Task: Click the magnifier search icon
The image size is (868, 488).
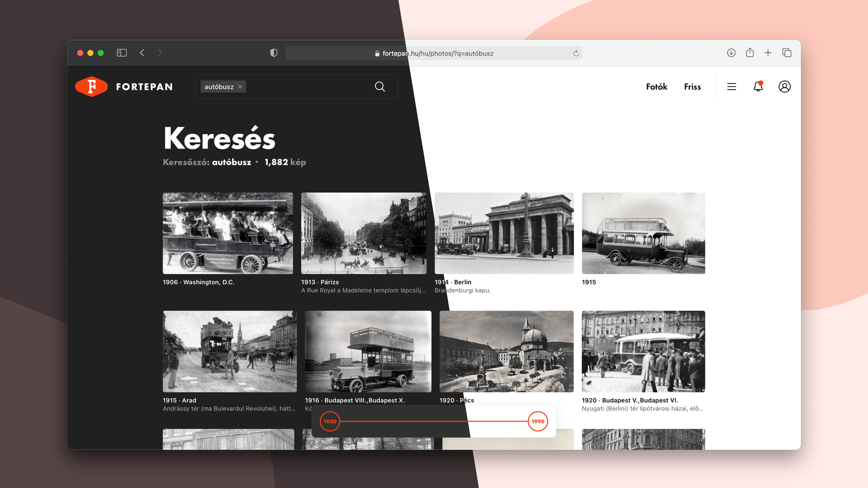Action: 380,87
